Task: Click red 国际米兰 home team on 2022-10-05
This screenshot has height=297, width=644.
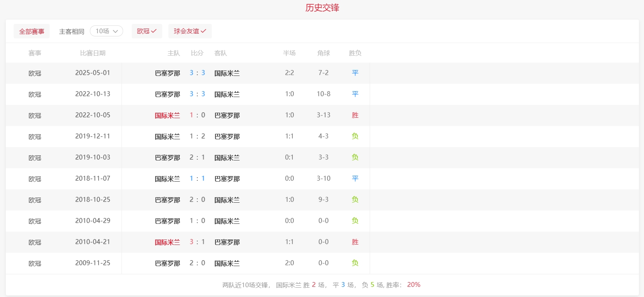Action: tap(167, 115)
